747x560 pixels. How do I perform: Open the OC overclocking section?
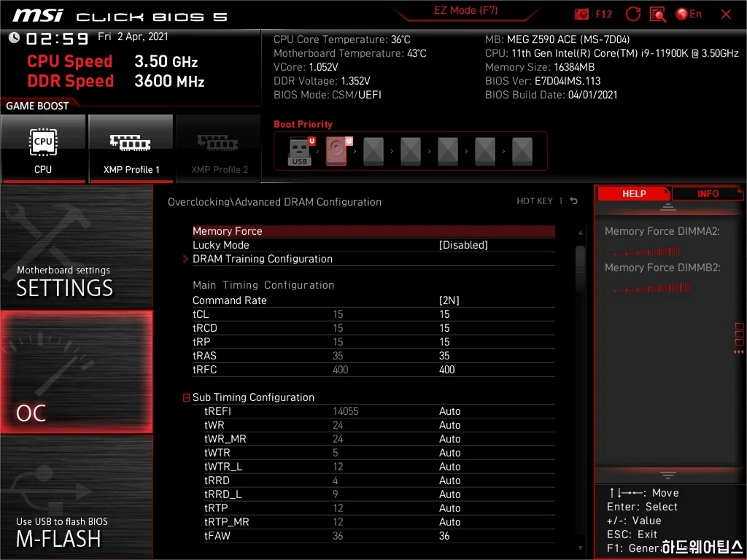click(x=77, y=373)
